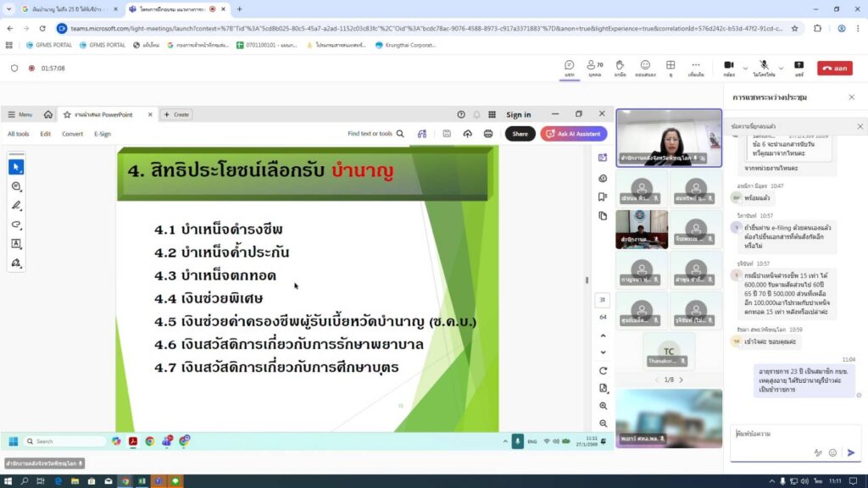Click the Ask AI Assistant button

pos(572,134)
